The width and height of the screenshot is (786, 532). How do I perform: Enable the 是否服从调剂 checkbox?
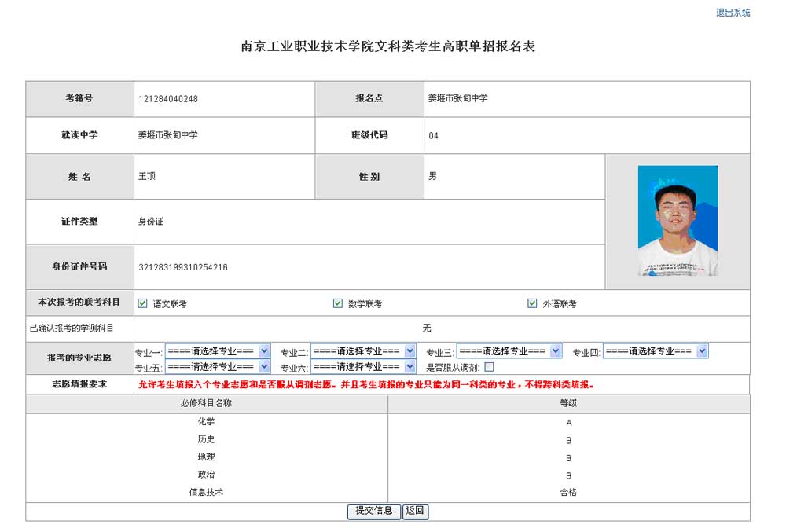[489, 367]
